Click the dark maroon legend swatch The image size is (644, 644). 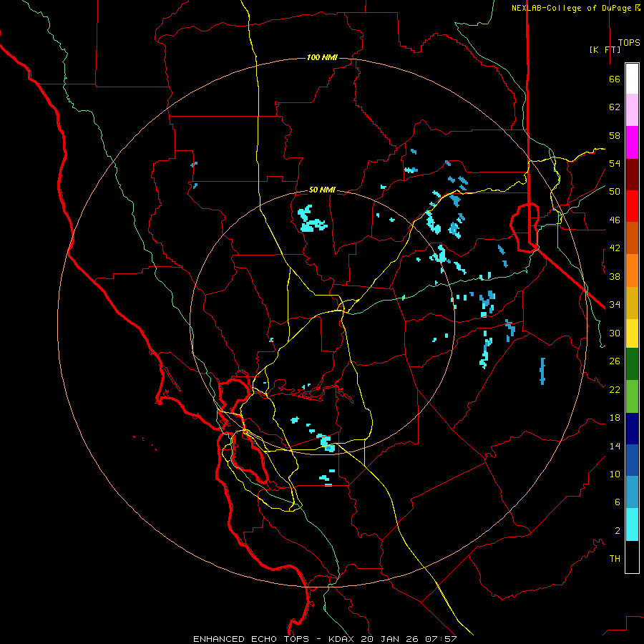pos(632,175)
